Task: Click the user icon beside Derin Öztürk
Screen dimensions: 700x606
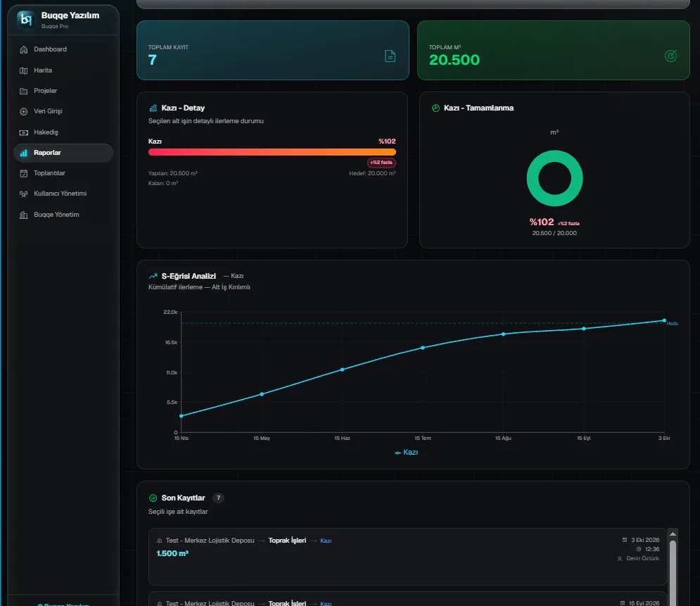Action: (620, 559)
